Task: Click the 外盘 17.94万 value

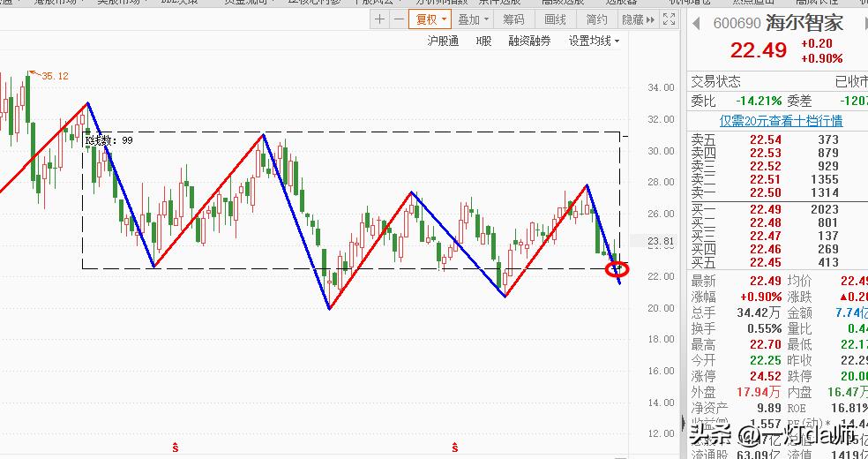Action: 759,393
